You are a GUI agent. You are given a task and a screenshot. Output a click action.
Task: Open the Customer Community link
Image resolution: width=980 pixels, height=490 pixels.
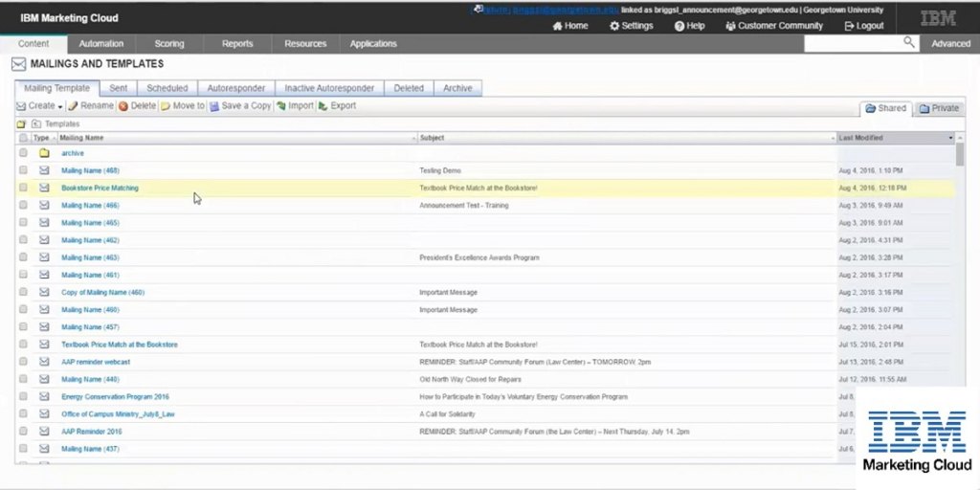coord(774,26)
